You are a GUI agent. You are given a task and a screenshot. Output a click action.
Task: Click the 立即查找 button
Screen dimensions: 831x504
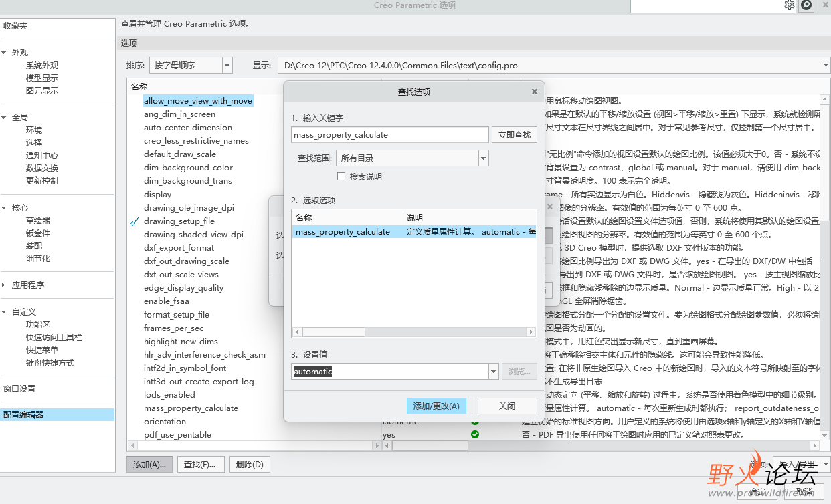(515, 134)
